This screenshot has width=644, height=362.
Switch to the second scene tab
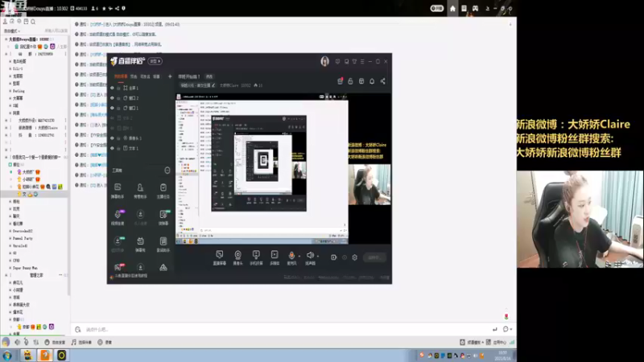[134, 76]
